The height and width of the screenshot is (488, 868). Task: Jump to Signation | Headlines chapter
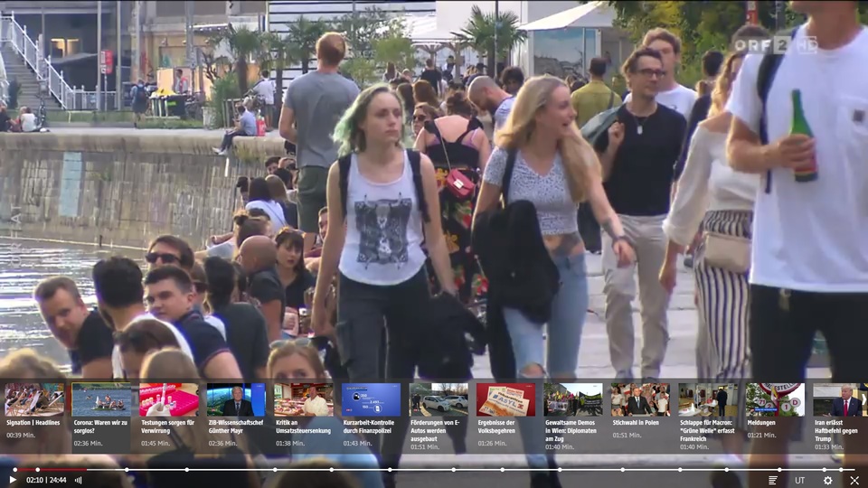[34, 399]
